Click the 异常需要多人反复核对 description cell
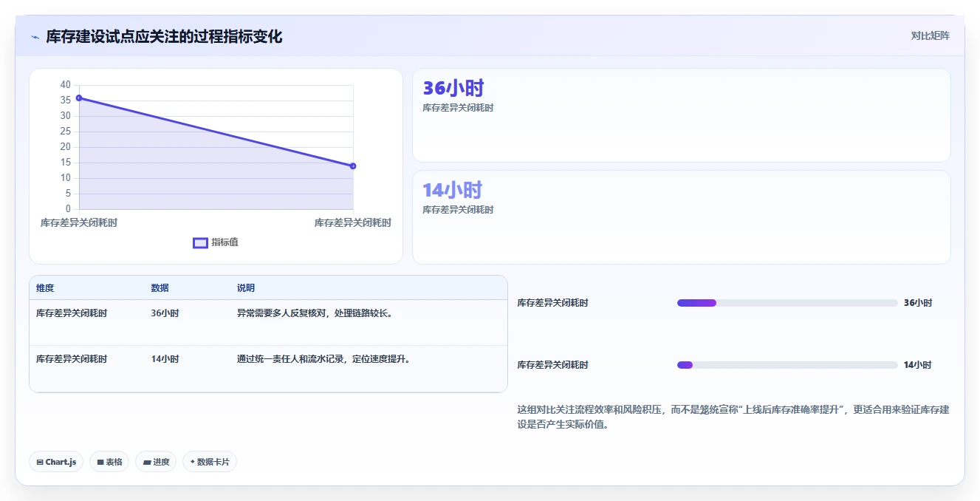980x501 pixels. point(315,313)
